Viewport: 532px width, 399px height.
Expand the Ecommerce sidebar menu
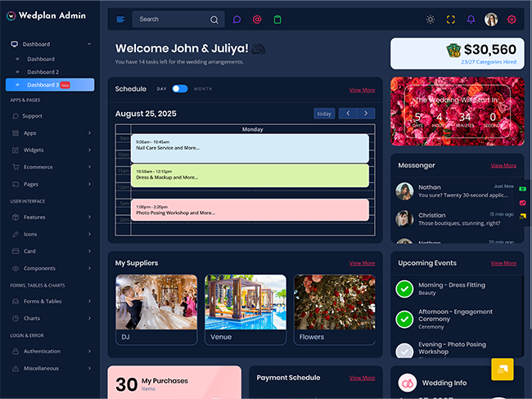50,167
